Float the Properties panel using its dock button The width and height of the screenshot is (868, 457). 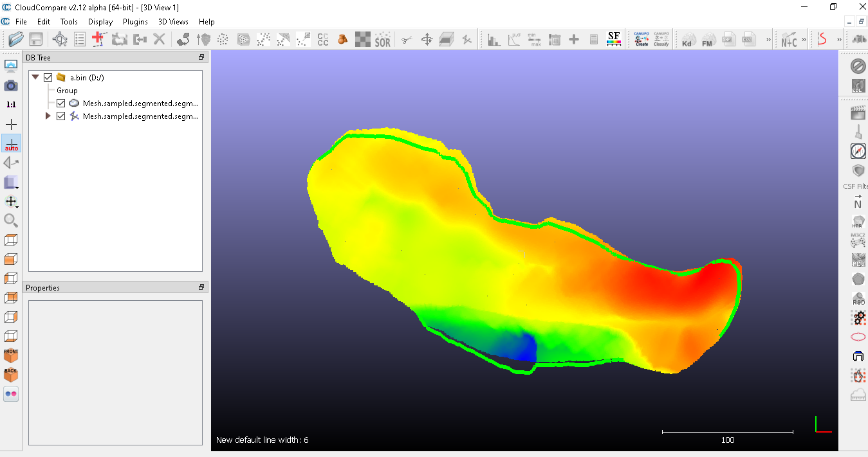pos(201,287)
